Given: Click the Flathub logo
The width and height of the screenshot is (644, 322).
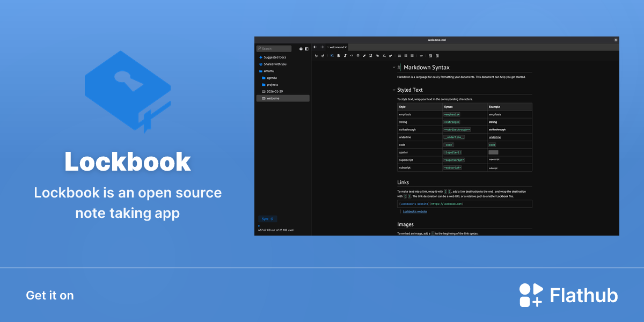Looking at the screenshot, I should coord(568,295).
